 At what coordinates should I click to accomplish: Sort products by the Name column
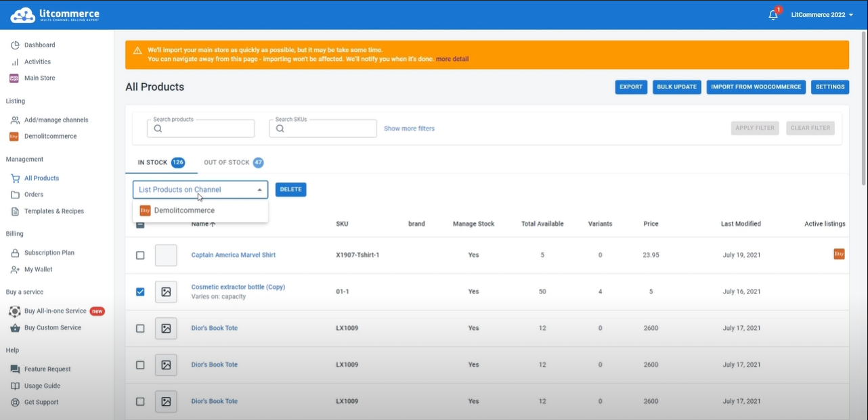tap(203, 224)
